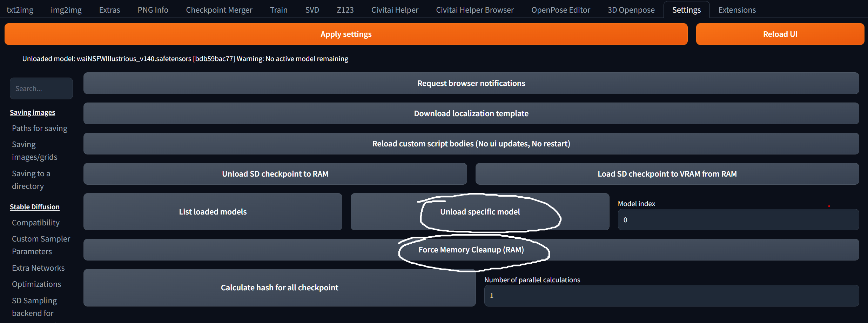This screenshot has height=323, width=868.
Task: Open Paths for saving settings
Action: 40,128
